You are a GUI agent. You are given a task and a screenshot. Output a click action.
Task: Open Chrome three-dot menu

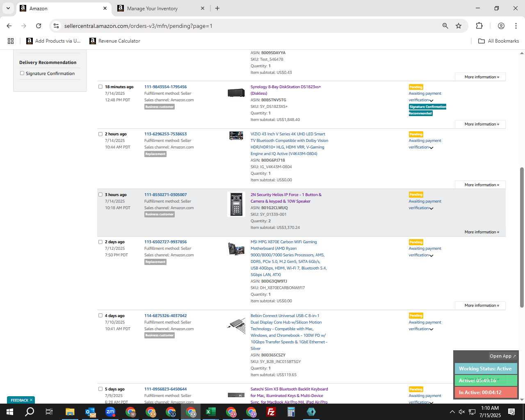pos(516,26)
